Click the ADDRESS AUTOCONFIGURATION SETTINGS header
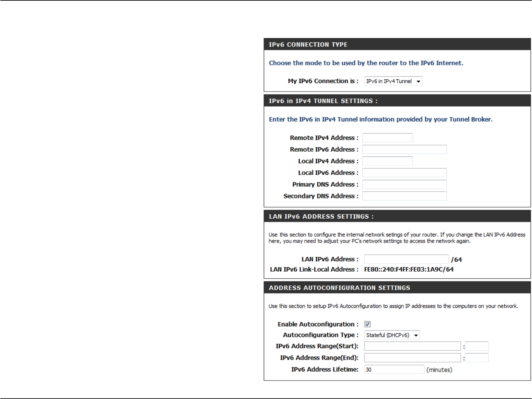Image resolution: width=532 pixels, height=399 pixels. point(397,288)
